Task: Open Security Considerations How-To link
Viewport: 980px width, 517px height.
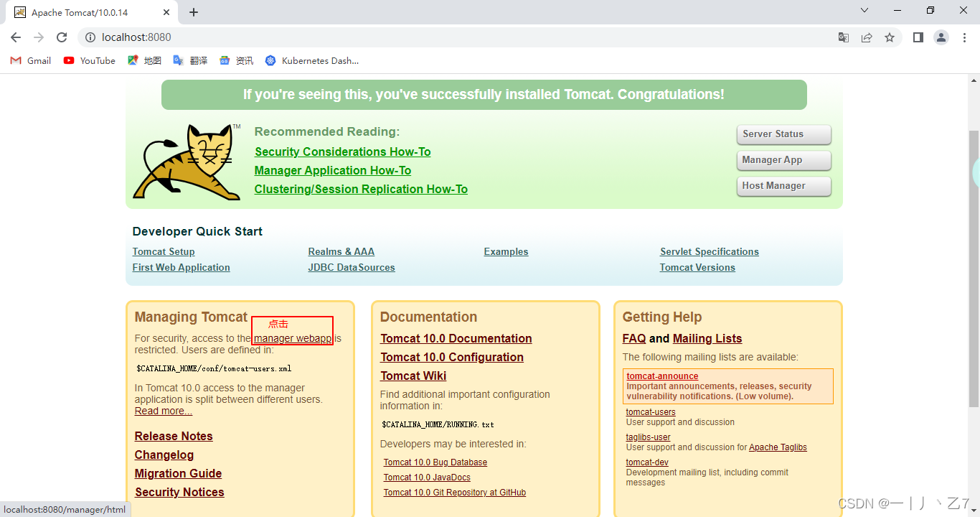Action: (342, 152)
